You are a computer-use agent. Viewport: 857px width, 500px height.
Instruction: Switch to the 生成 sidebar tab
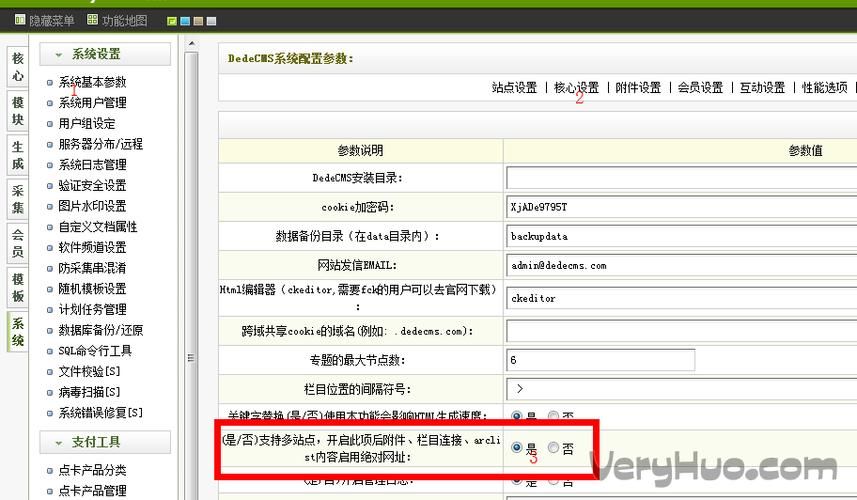pyautogui.click(x=17, y=155)
